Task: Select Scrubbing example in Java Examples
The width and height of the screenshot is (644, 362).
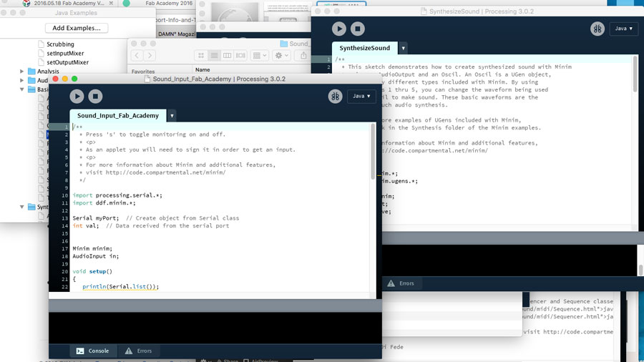Action: [60, 44]
